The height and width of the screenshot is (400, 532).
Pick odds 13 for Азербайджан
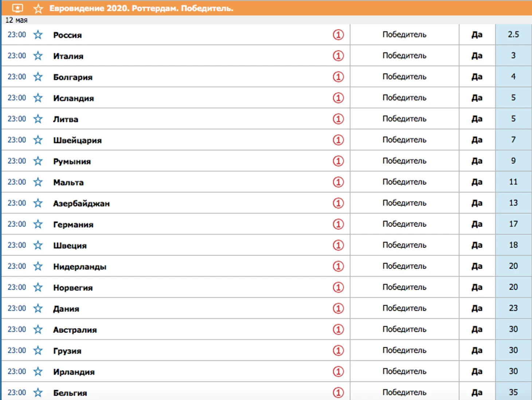[x=513, y=203]
